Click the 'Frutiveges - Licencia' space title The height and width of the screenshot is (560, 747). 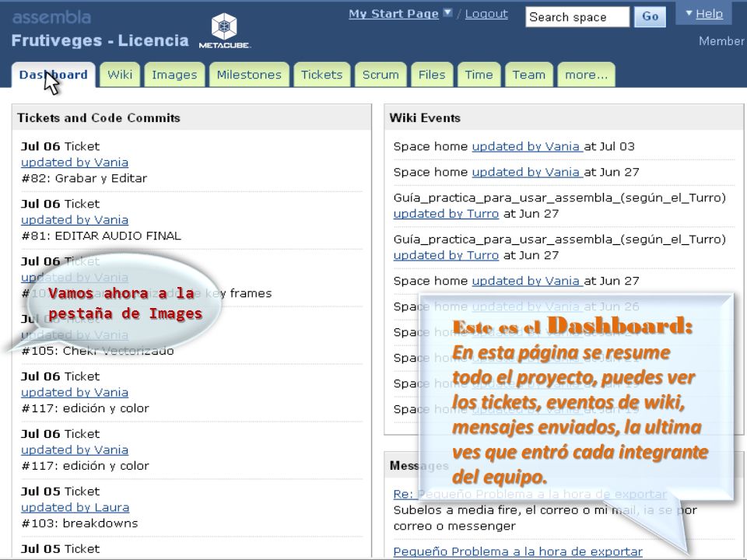click(x=100, y=40)
